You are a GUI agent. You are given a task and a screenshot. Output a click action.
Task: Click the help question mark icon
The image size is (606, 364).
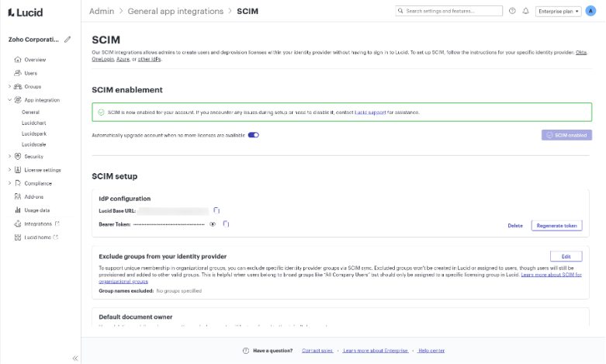(x=512, y=11)
